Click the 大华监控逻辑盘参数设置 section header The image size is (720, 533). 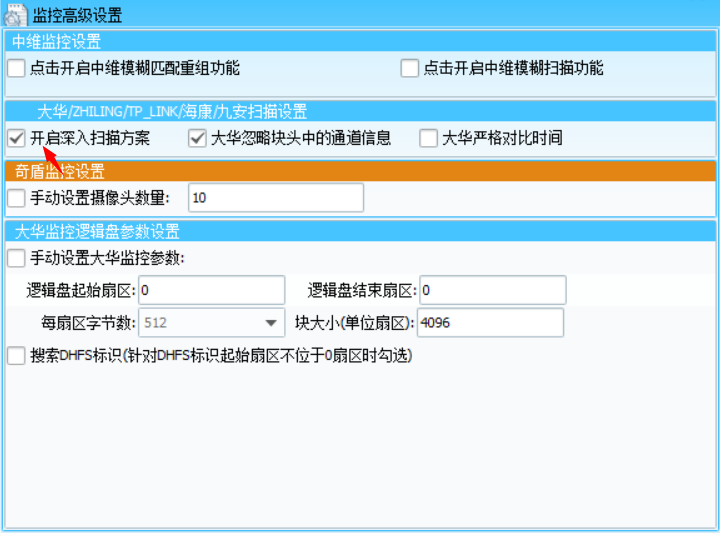pyautogui.click(x=360, y=231)
